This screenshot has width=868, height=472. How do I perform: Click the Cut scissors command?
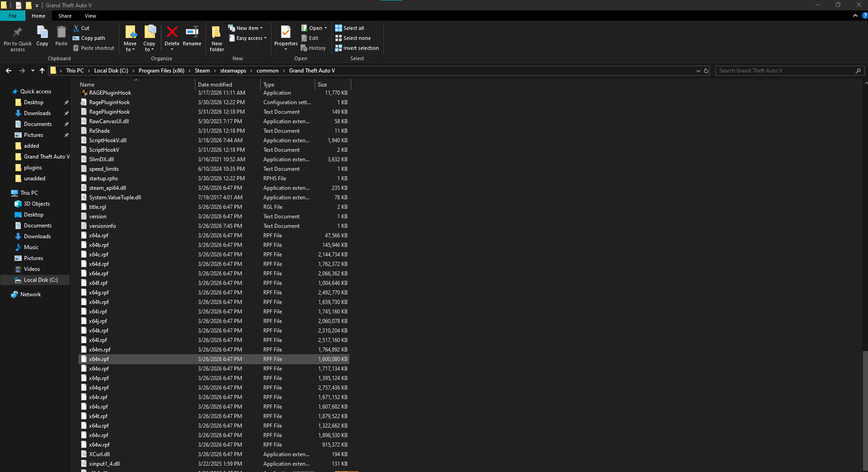82,28
